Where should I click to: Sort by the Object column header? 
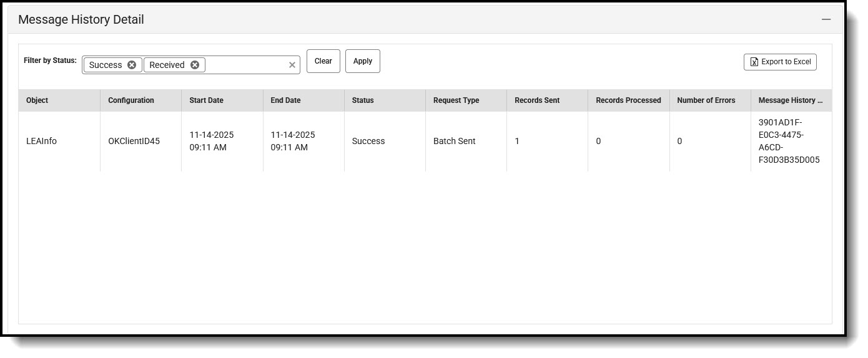click(59, 100)
